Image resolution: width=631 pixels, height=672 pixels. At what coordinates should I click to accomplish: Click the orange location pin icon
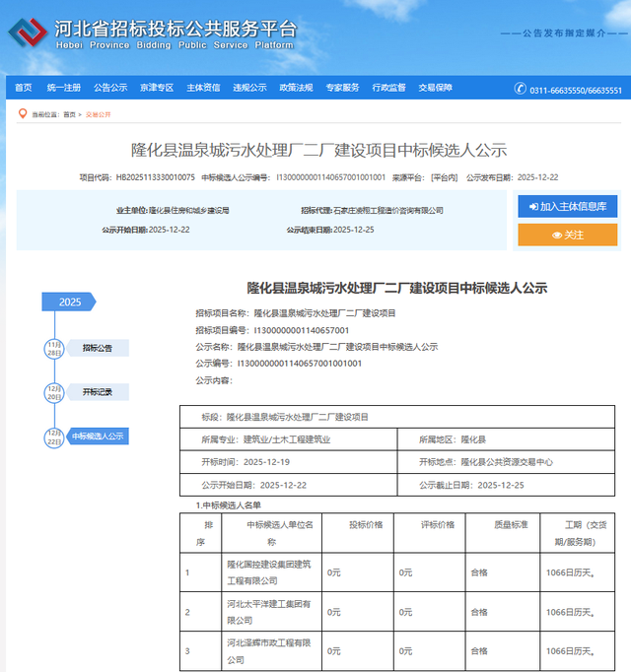pyautogui.click(x=23, y=114)
